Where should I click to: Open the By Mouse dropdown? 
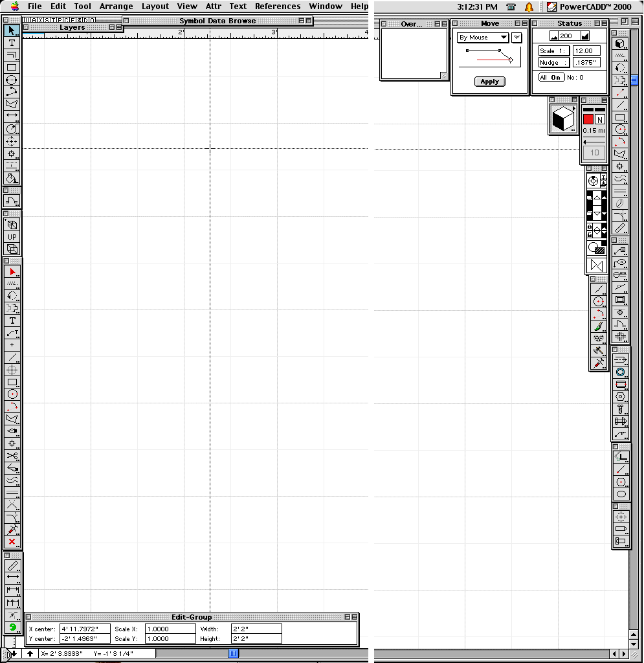(482, 38)
